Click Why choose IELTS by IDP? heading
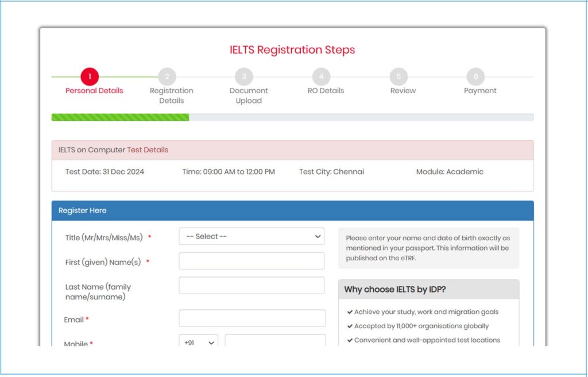Viewport: 588px width, 377px height. (x=395, y=290)
